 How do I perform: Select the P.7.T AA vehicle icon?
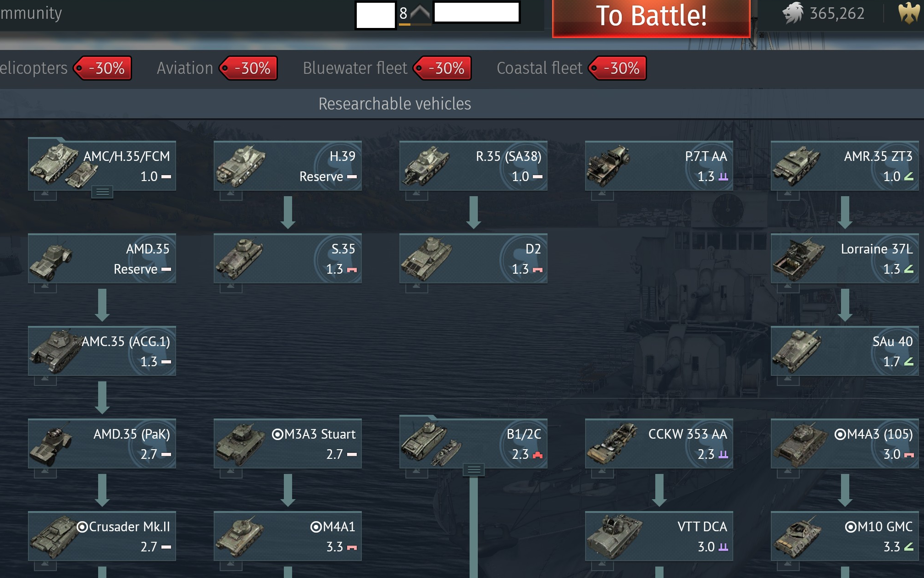[608, 166]
